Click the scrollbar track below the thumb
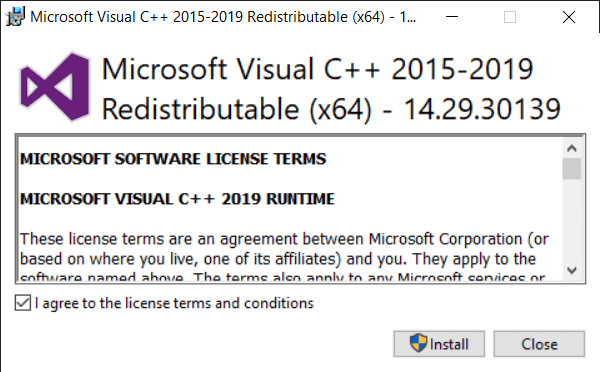This screenshot has height=372, width=600. [572, 220]
